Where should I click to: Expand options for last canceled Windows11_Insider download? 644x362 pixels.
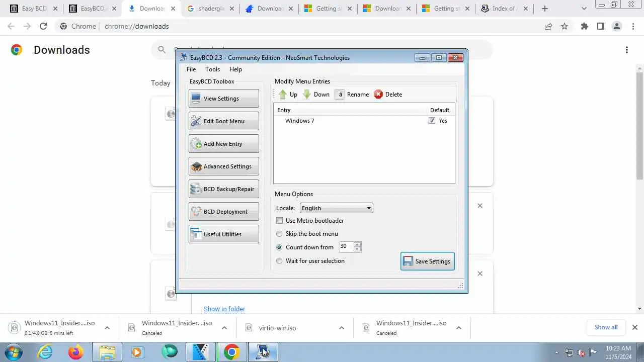[x=459, y=328]
